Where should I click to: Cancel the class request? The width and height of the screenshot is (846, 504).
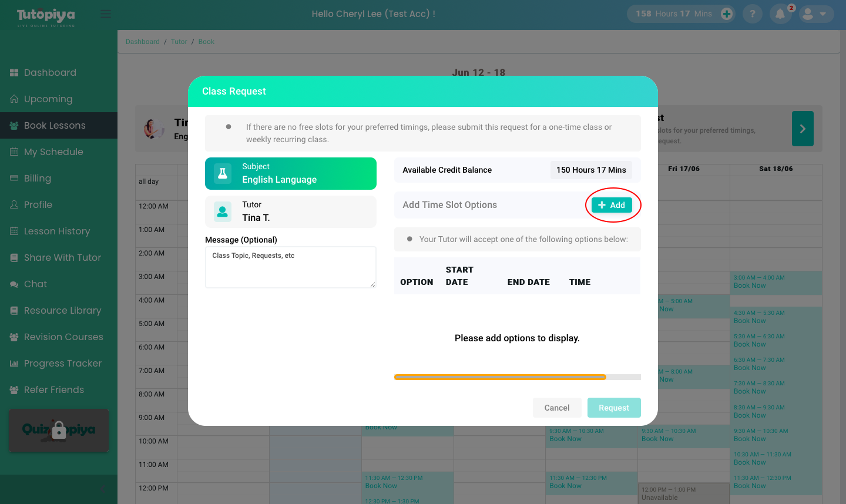click(x=556, y=408)
